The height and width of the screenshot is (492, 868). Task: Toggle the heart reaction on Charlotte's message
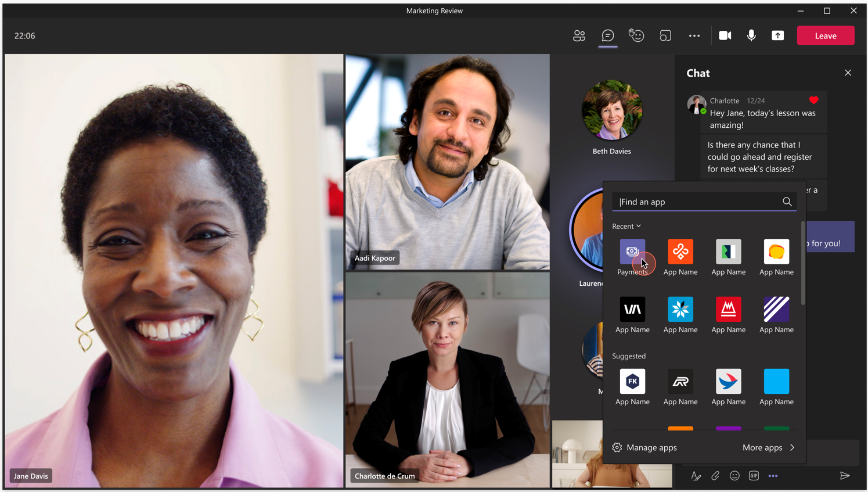(x=812, y=99)
